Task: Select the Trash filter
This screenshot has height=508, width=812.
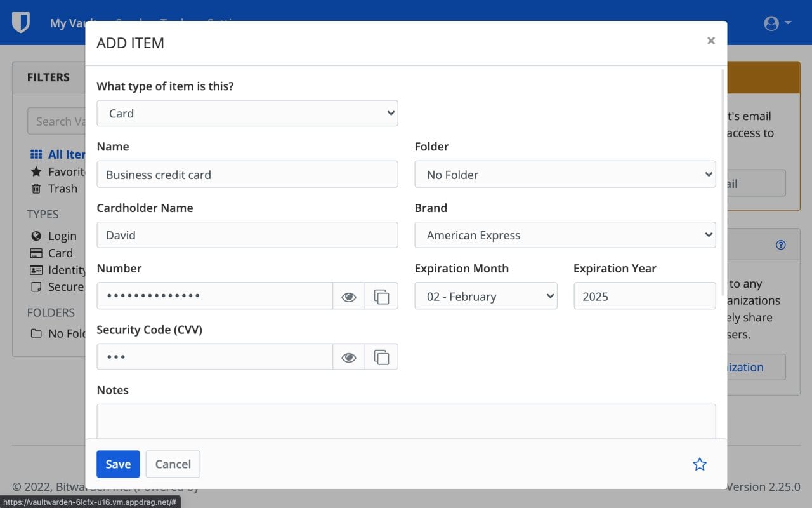Action: (x=62, y=189)
